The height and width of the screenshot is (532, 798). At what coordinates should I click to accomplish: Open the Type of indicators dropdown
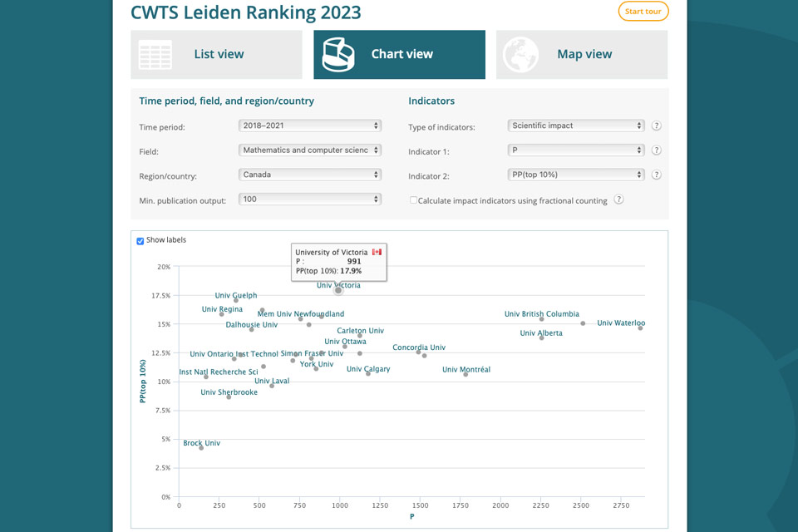click(576, 126)
